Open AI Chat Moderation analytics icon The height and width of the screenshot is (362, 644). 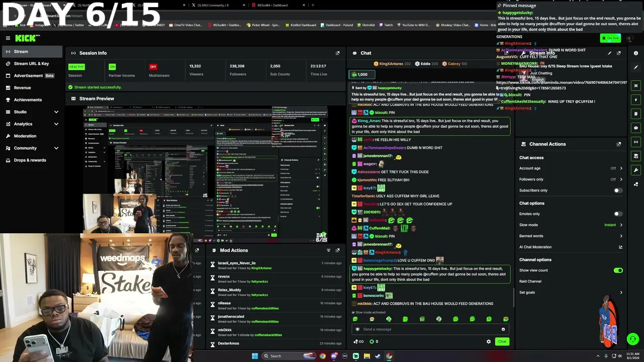[x=620, y=247]
